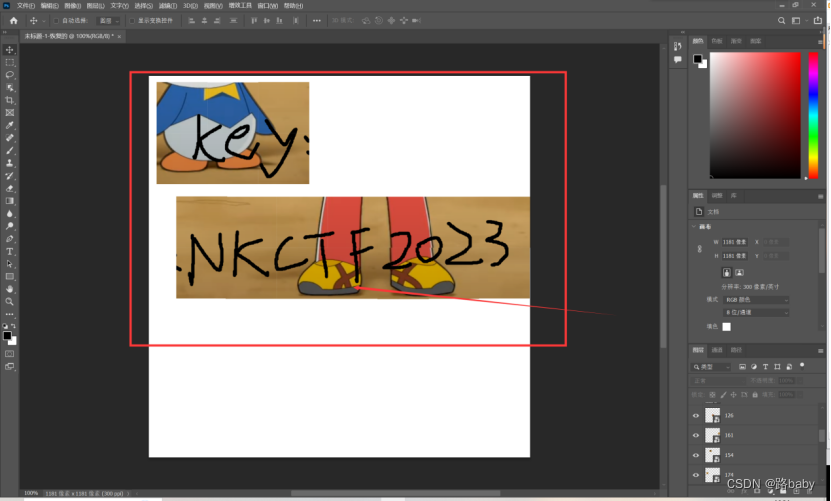Image resolution: width=831 pixels, height=501 pixels.
Task: Toggle the width-height link chain icon
Action: [700, 249]
